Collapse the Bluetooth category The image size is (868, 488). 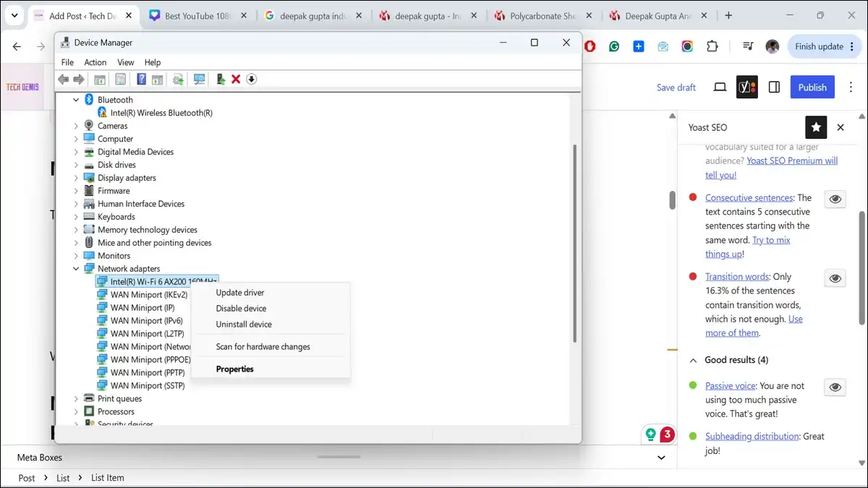pos(76,100)
